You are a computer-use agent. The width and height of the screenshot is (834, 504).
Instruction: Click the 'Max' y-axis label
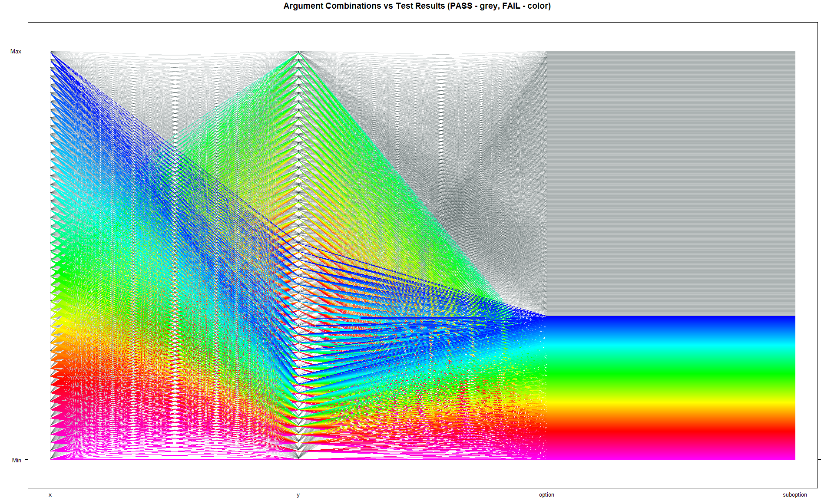coord(16,51)
